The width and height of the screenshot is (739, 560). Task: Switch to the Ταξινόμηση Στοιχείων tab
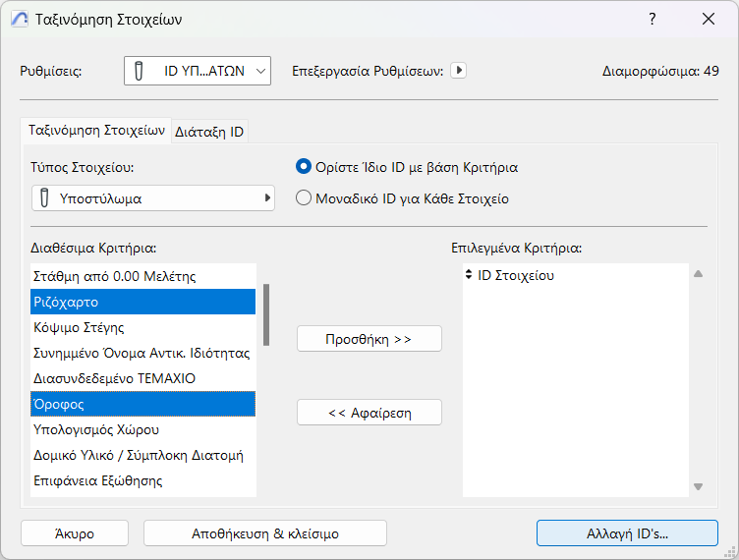tap(95, 131)
